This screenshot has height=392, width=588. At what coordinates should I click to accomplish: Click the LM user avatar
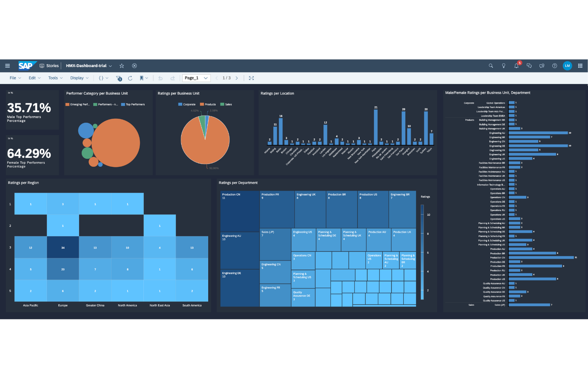[x=567, y=66]
